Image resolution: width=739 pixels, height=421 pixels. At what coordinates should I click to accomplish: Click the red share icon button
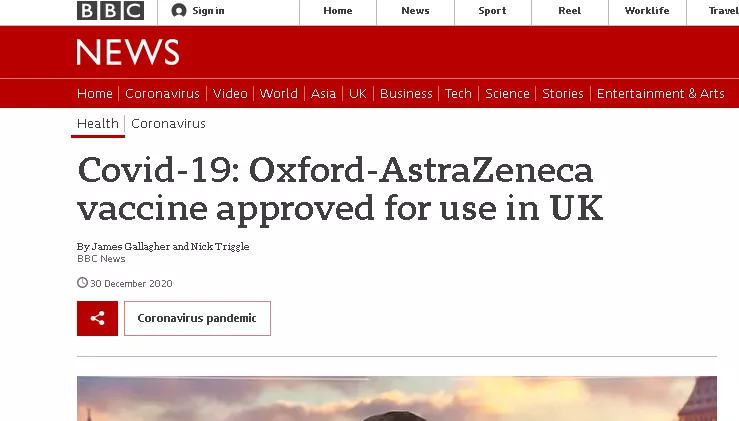coord(97,318)
